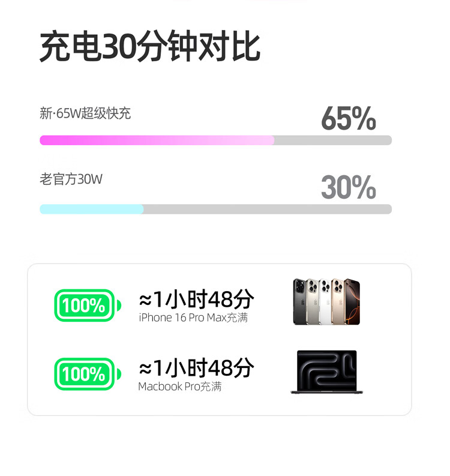This screenshot has height=476, width=450.
Task: Select the iPhone 16 Pro Max充满 caption
Action: pyautogui.click(x=193, y=318)
